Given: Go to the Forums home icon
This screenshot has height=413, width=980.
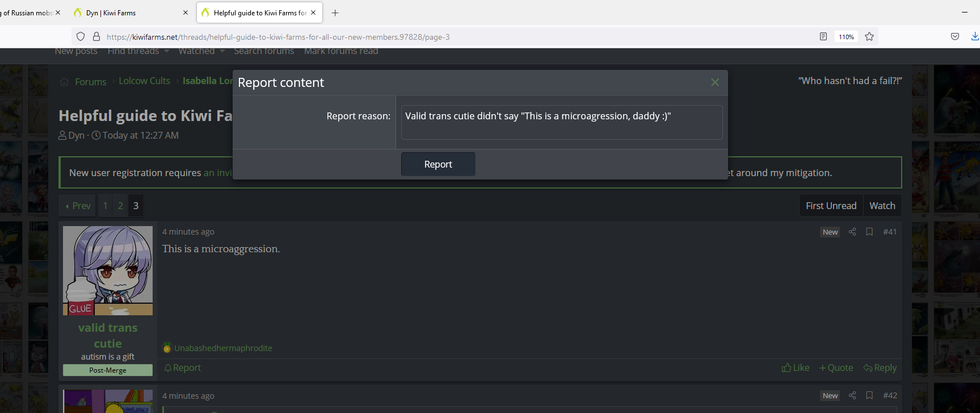Looking at the screenshot, I should 64,82.
